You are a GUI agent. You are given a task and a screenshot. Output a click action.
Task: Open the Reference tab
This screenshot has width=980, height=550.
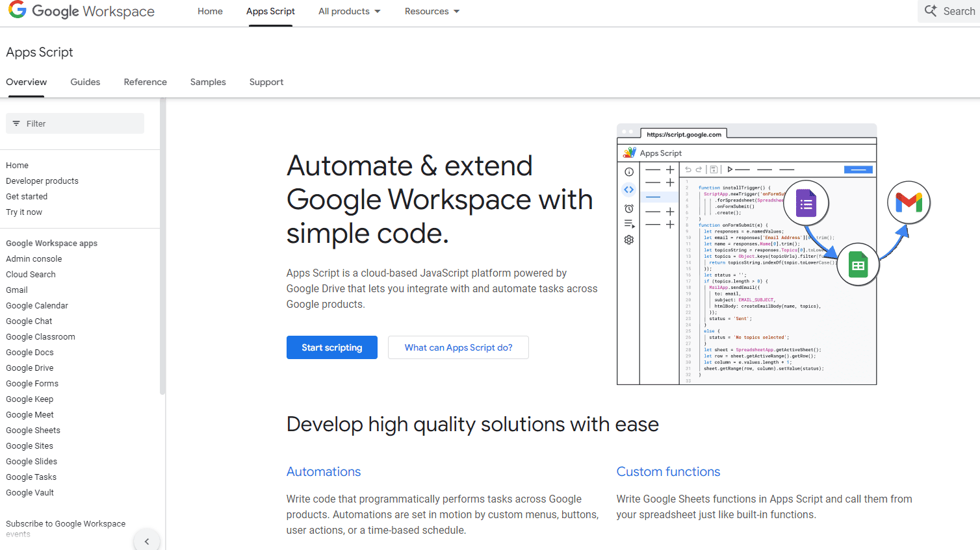(x=145, y=82)
